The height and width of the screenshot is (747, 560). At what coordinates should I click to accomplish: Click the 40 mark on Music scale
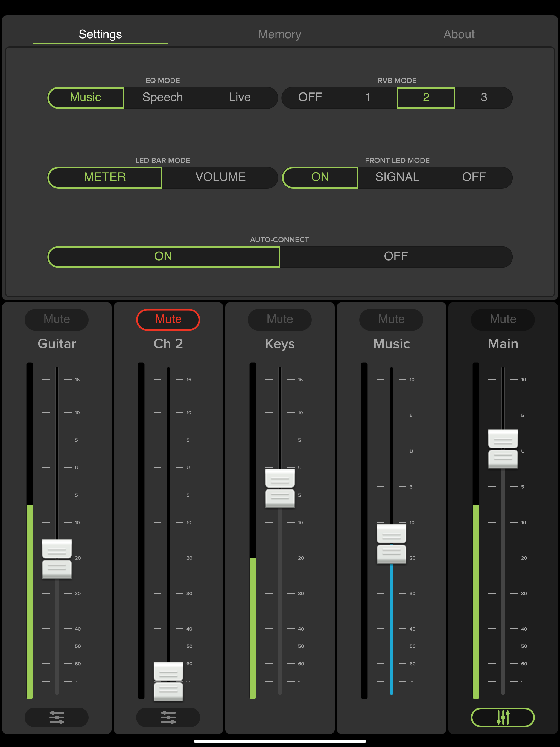point(412,629)
